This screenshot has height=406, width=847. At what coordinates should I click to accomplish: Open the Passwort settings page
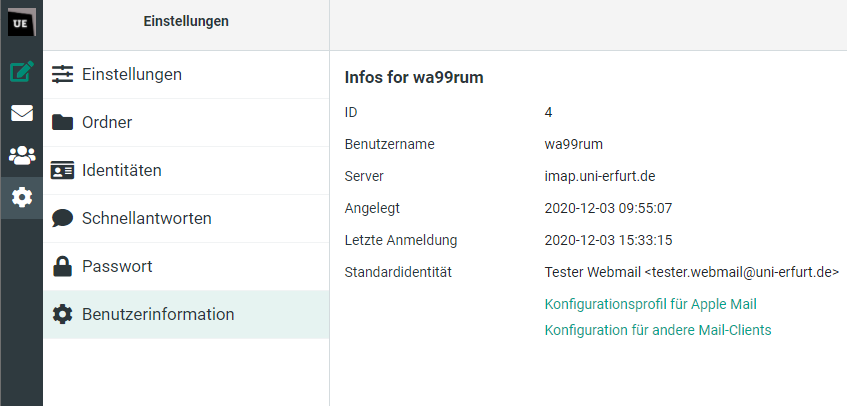(117, 266)
